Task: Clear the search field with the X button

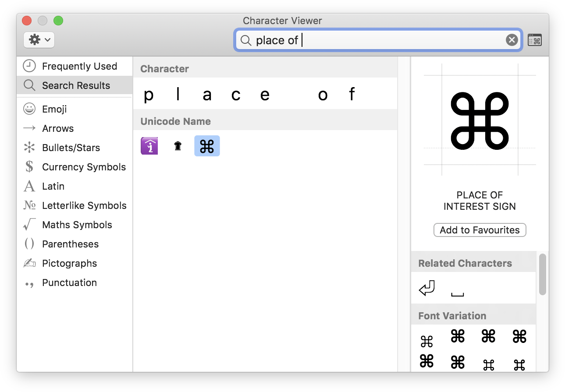Action: point(512,39)
